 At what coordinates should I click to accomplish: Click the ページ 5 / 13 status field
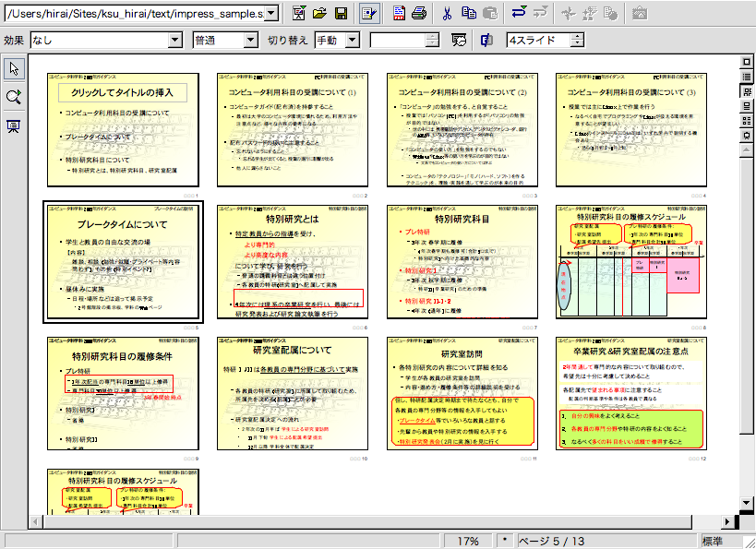(607, 542)
